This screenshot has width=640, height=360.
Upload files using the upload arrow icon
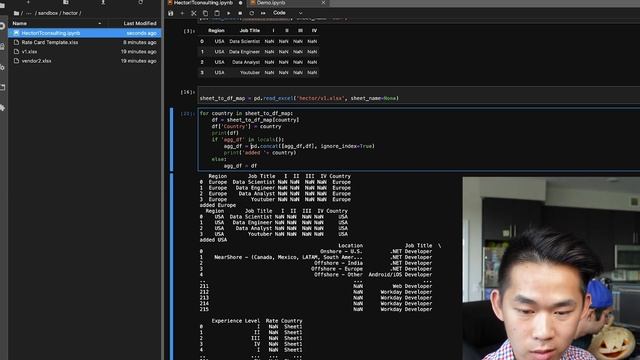pyautogui.click(x=103, y=2)
